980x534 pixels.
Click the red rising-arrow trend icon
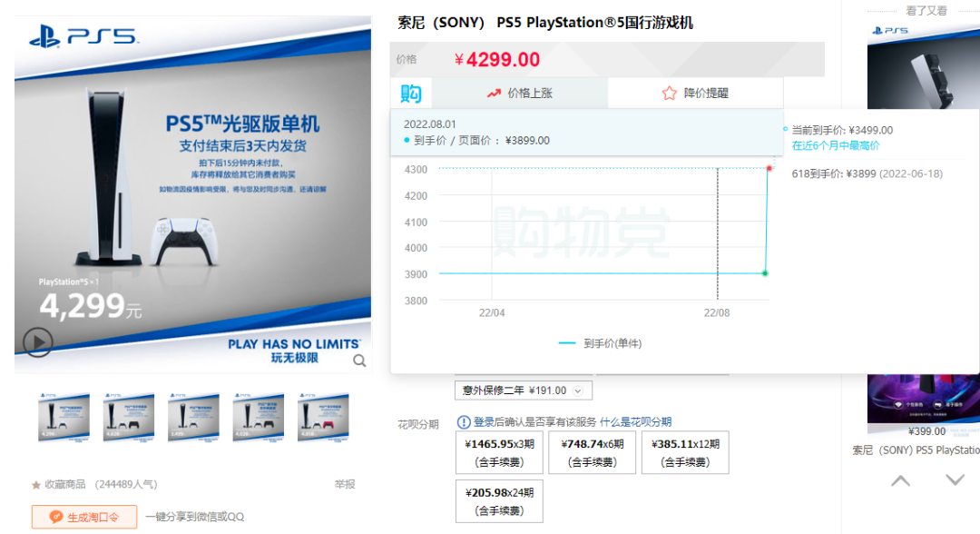pos(494,94)
